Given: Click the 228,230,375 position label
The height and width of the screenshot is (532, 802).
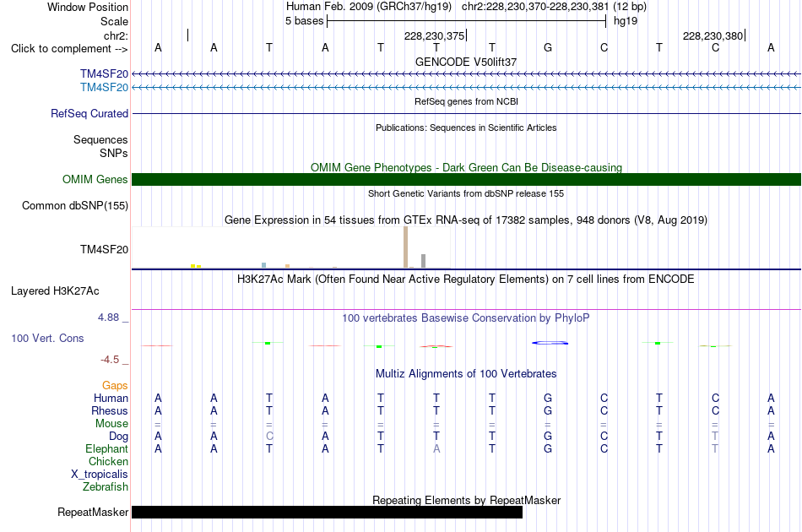Looking at the screenshot, I should click(x=434, y=35).
